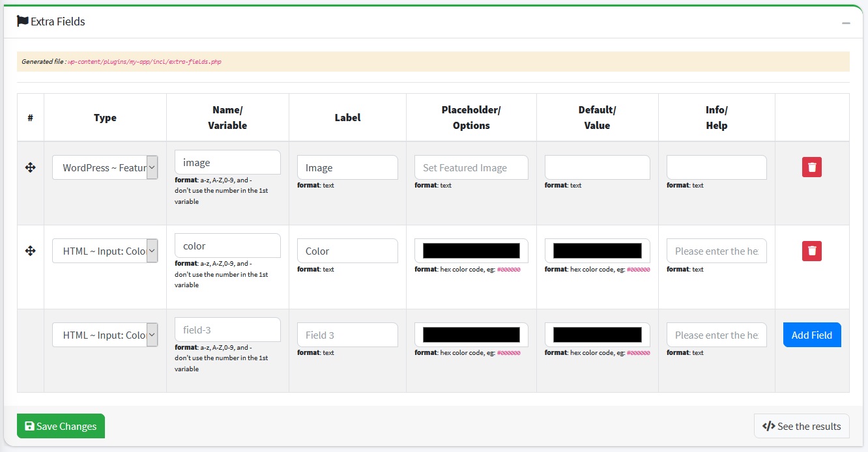Click the Label input containing 'Color'
The image size is (868, 452).
pyautogui.click(x=347, y=251)
